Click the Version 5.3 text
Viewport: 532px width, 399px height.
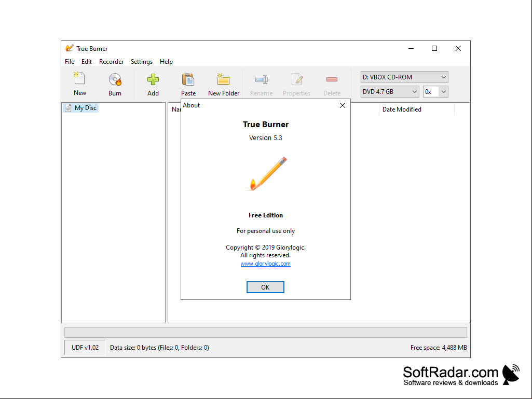click(x=266, y=137)
